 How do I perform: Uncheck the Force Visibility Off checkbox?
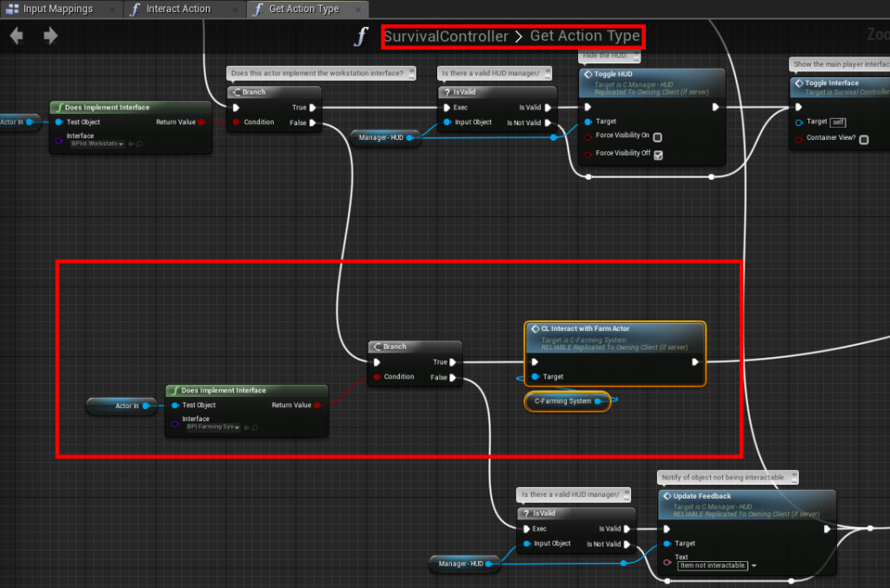tap(658, 154)
